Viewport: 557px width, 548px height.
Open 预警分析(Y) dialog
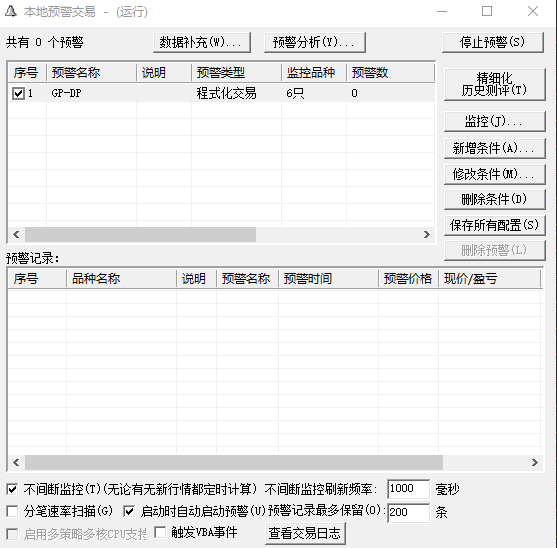click(x=315, y=43)
